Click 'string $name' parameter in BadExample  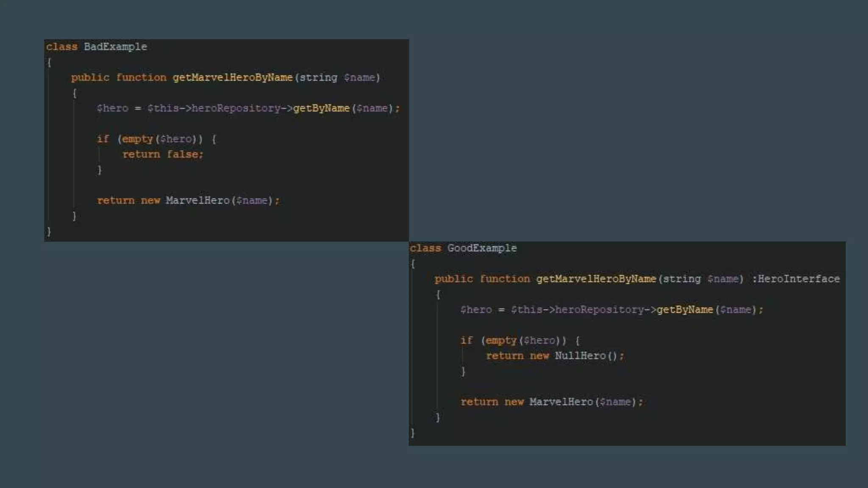coord(337,78)
